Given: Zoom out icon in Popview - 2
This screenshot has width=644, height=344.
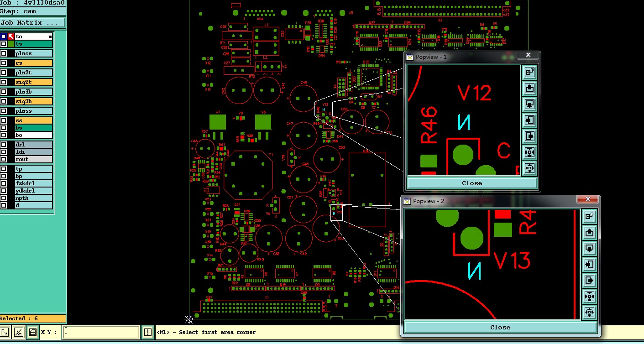Looking at the screenshot, I should (589, 312).
